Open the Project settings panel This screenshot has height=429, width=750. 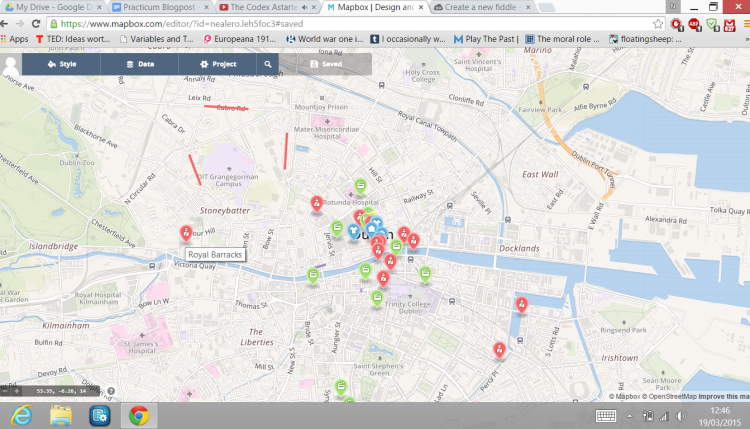click(x=218, y=64)
